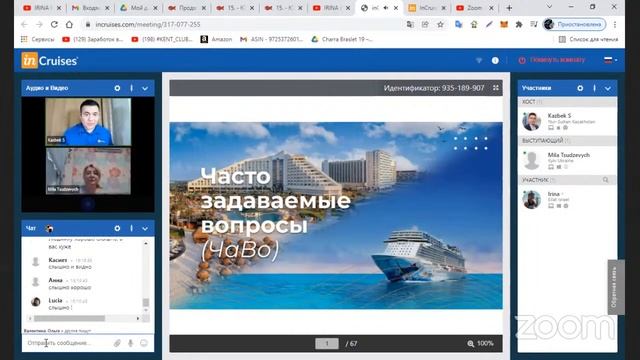Reload the browser page

[x=54, y=24]
